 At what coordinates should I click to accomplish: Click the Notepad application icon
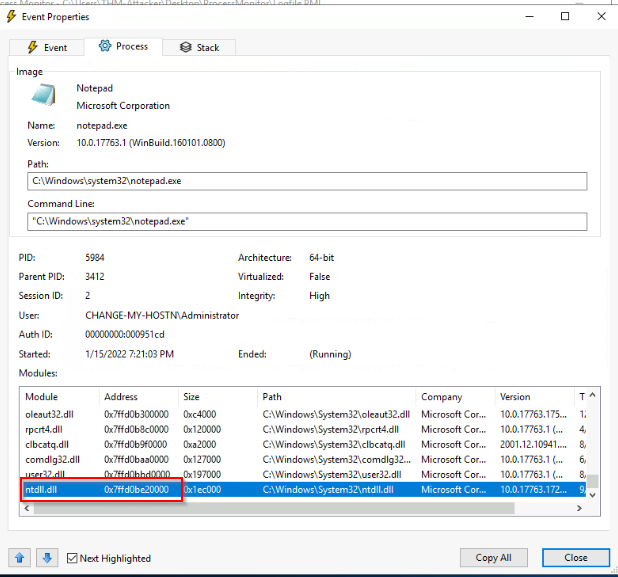tap(43, 95)
